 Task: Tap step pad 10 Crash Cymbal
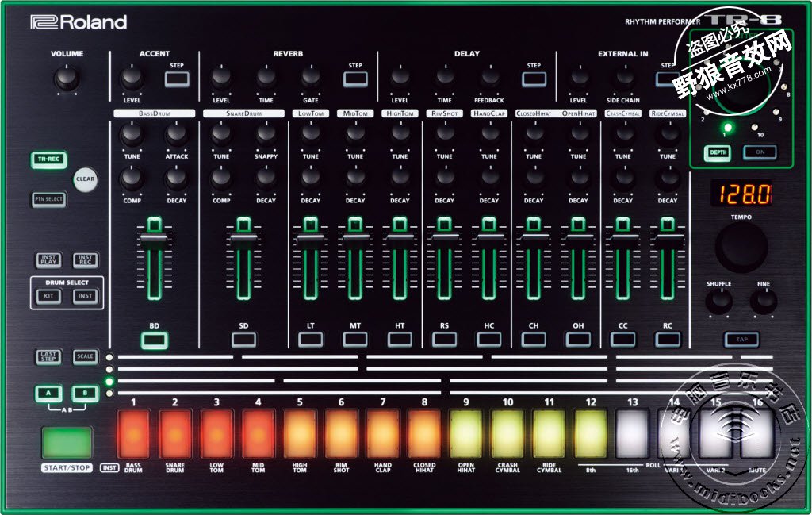507,434
